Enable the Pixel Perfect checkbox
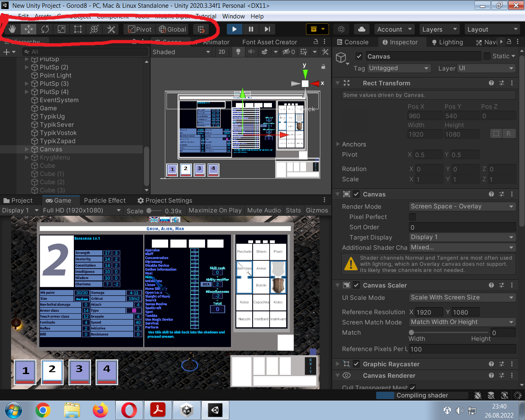The width and height of the screenshot is (525, 420). click(x=413, y=217)
